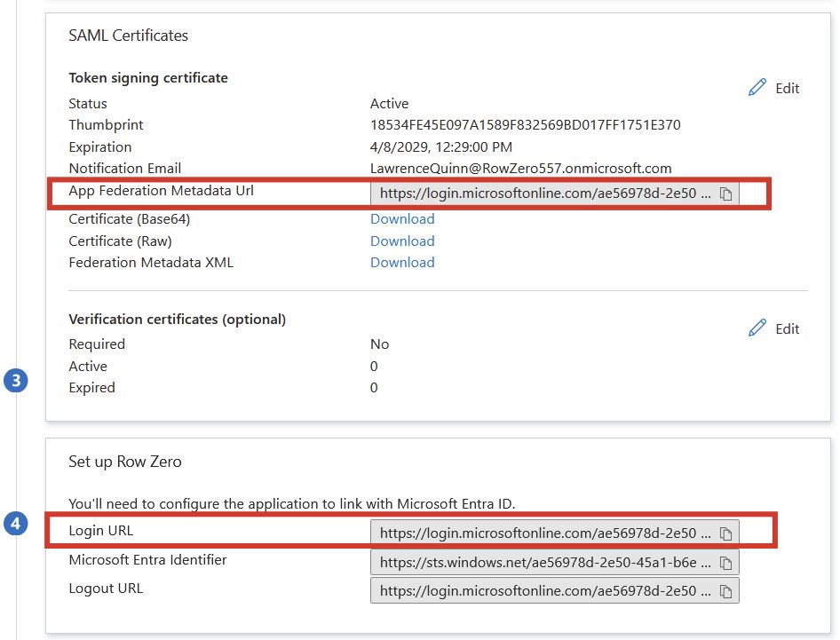The width and height of the screenshot is (840, 640).
Task: Click the SAML Certificates heading
Action: (x=128, y=36)
